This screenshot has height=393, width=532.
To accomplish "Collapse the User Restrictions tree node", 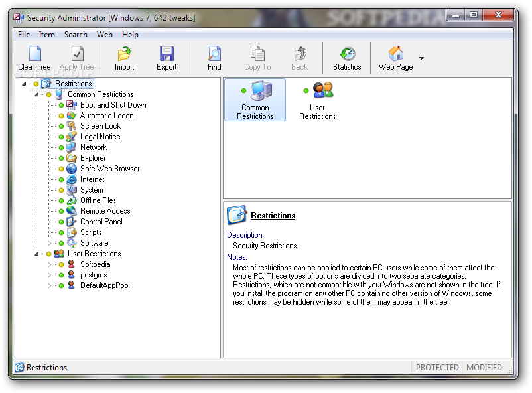I will (36, 254).
